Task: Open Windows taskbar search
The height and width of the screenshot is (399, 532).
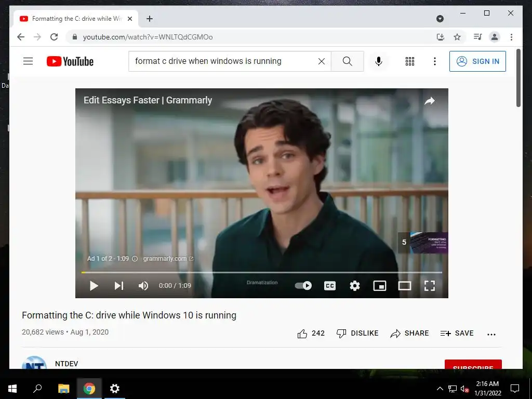Action: point(37,389)
